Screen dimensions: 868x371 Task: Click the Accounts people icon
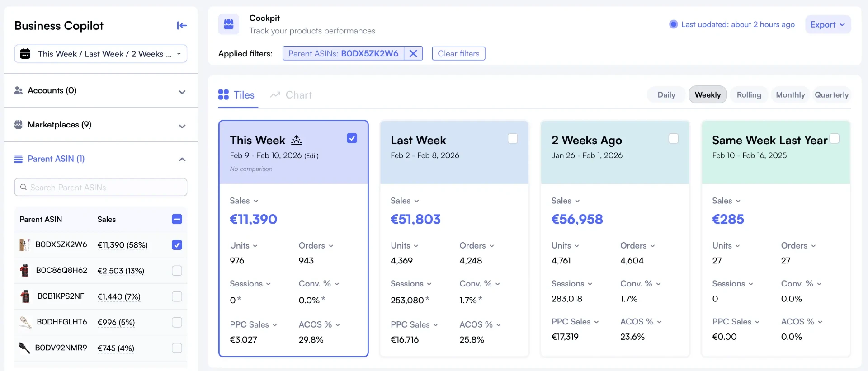pyautogui.click(x=19, y=90)
